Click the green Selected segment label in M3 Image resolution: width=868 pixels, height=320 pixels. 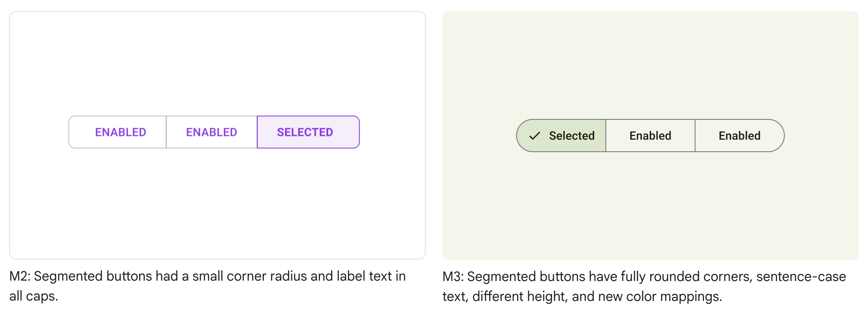(x=572, y=136)
